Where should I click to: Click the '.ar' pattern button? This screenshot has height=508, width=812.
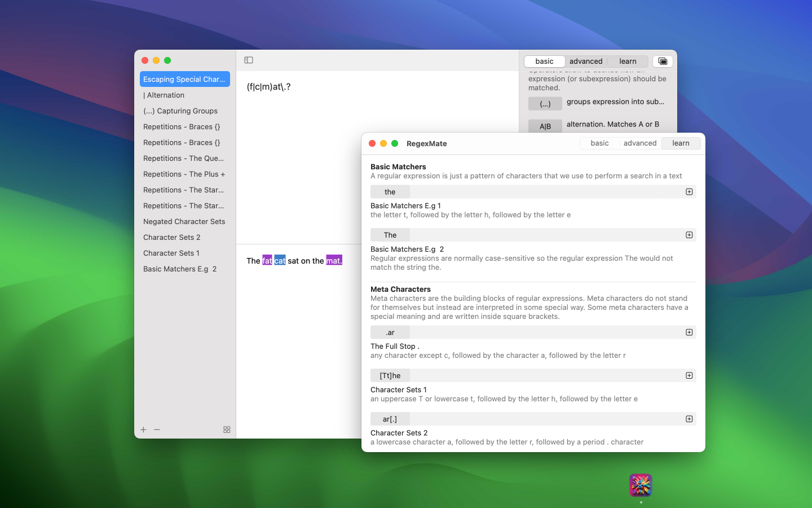coord(390,332)
